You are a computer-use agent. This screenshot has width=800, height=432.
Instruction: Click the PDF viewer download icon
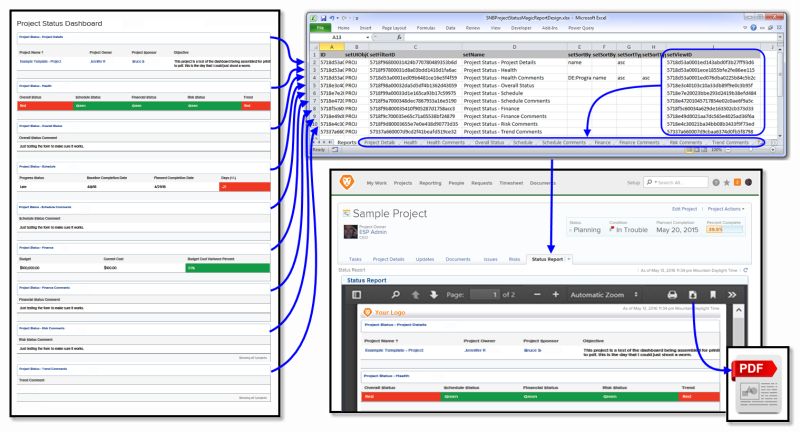pos(692,295)
